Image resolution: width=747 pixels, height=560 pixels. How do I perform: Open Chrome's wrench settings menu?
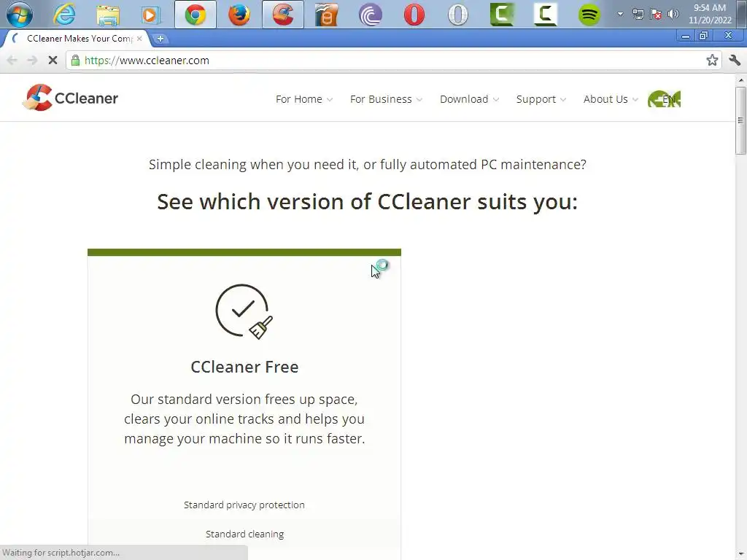coord(734,60)
